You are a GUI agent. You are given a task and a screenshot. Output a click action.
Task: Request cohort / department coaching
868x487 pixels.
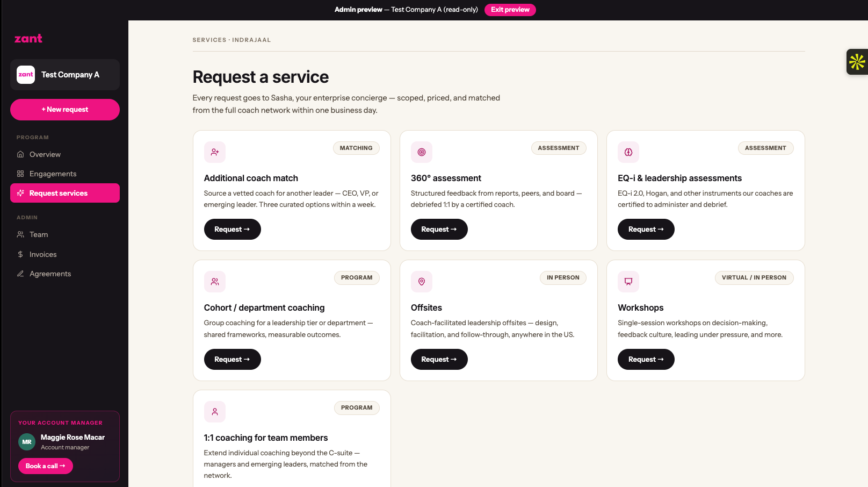pyautogui.click(x=233, y=360)
